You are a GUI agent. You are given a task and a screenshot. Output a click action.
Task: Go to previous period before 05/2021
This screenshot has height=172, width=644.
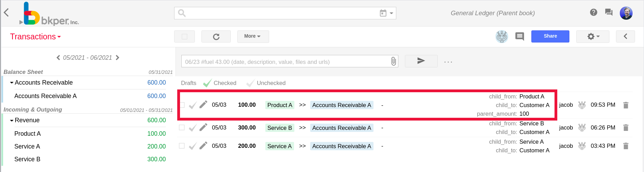(58, 58)
